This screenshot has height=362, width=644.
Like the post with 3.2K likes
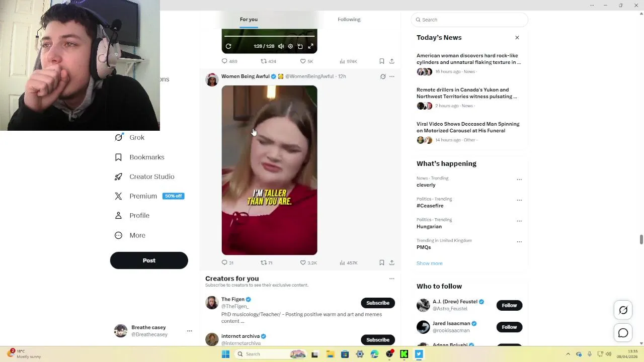(308, 263)
